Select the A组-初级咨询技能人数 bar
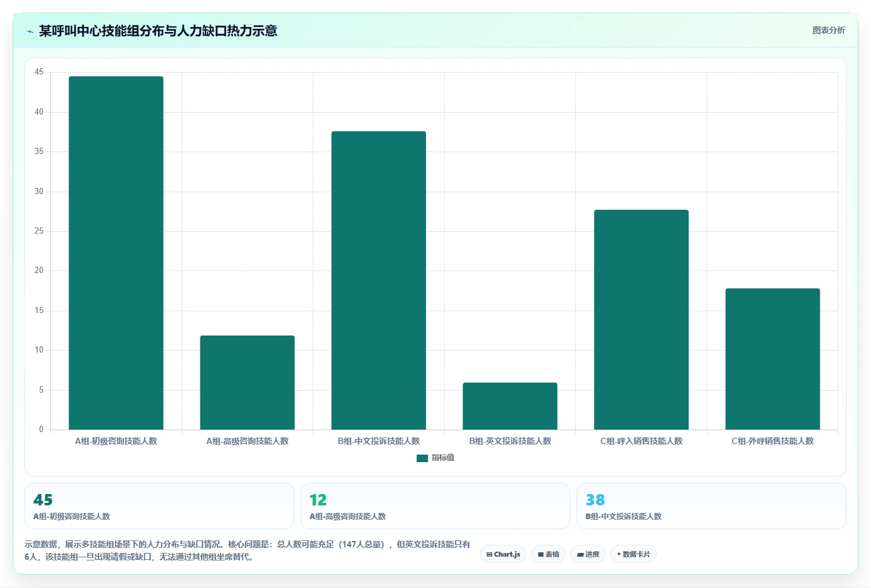Screen dimensions: 871x588 tap(116, 253)
